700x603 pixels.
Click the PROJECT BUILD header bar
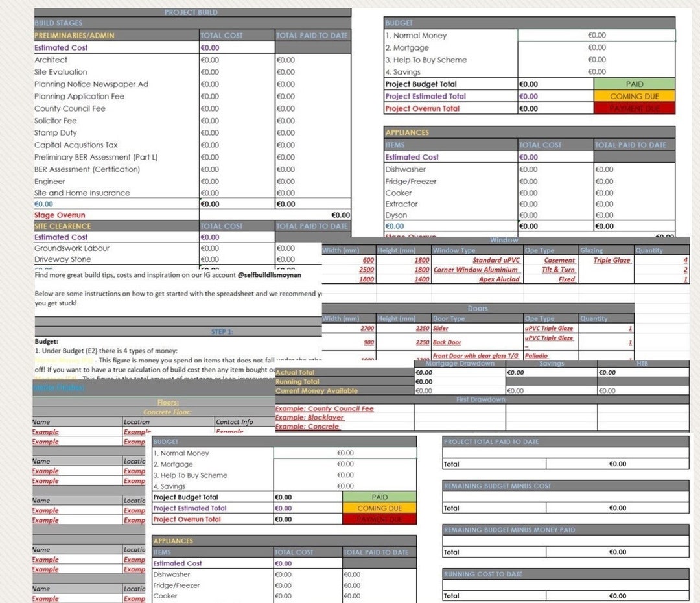coord(191,12)
